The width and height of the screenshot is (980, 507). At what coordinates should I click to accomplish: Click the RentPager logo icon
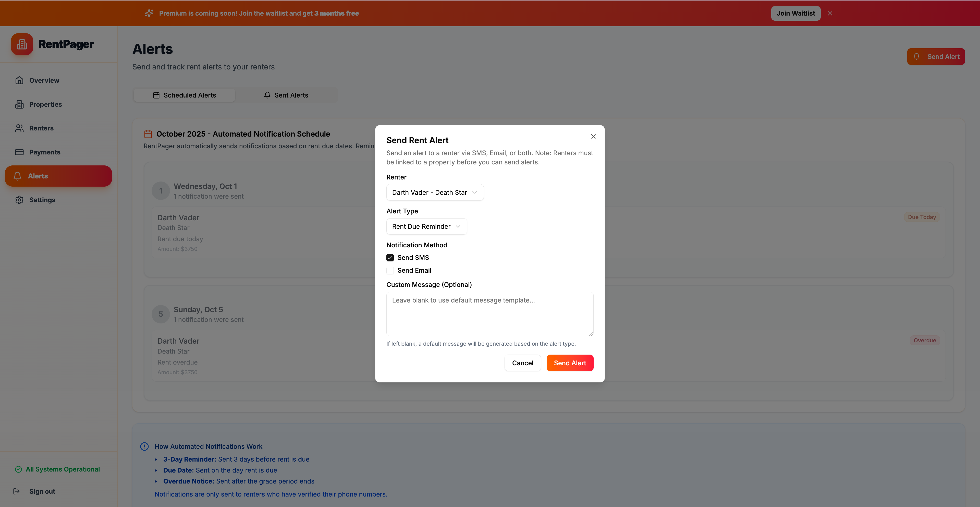point(22,44)
